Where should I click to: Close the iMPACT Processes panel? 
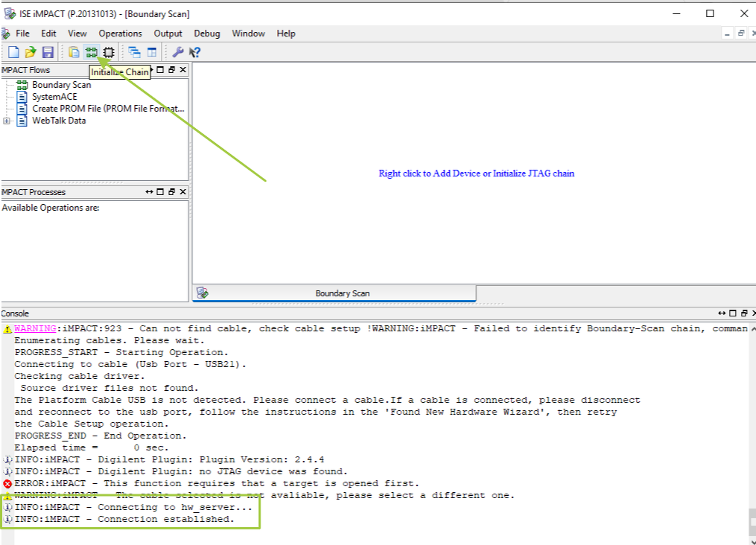pos(182,192)
